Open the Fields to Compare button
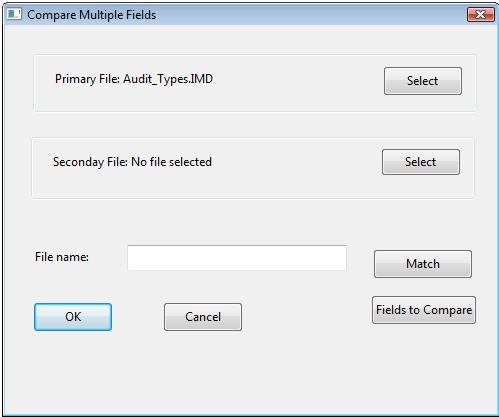Screen dimensions: 499x417 point(424,310)
